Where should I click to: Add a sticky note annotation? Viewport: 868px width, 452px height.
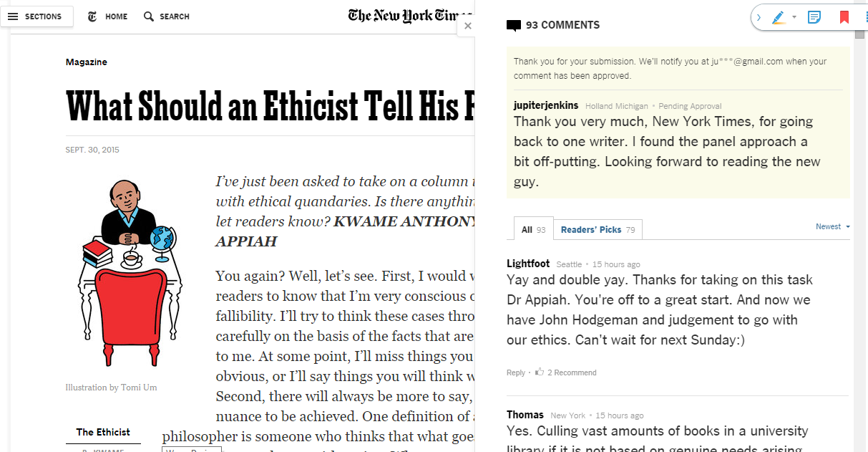pos(814,17)
